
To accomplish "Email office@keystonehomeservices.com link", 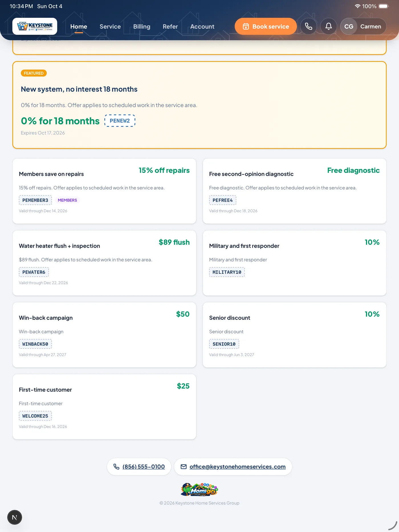I will pyautogui.click(x=233, y=466).
